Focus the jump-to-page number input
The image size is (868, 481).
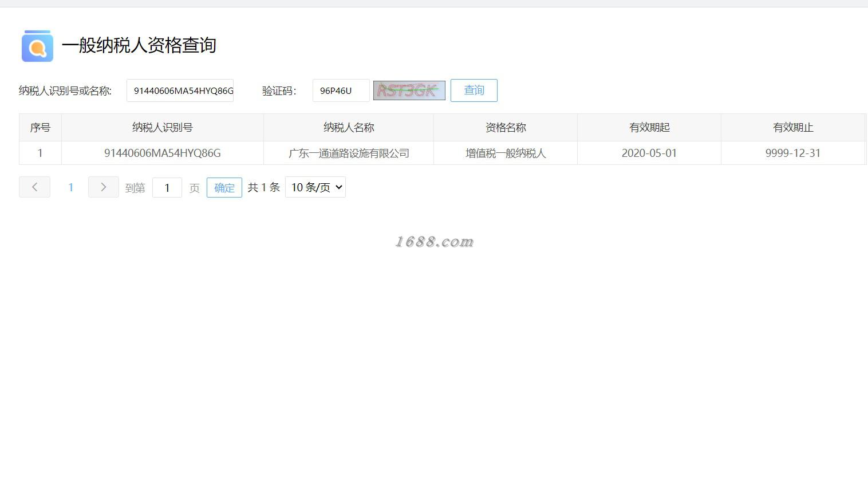tap(167, 188)
